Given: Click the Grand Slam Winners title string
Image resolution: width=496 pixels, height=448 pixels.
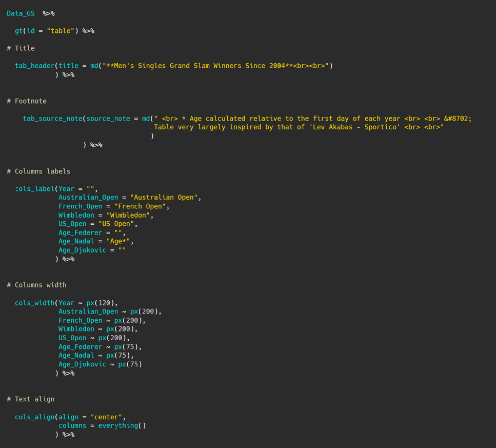Looking at the screenshot, I should (x=217, y=66).
